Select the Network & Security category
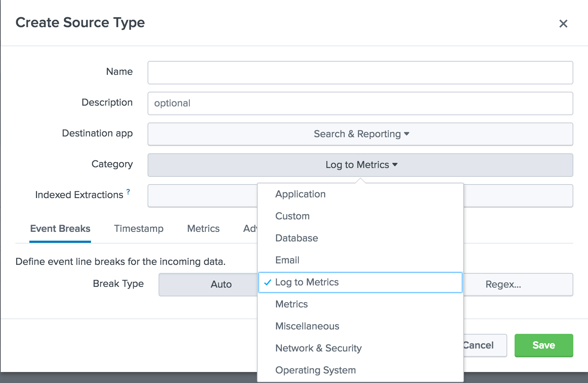 pos(318,348)
